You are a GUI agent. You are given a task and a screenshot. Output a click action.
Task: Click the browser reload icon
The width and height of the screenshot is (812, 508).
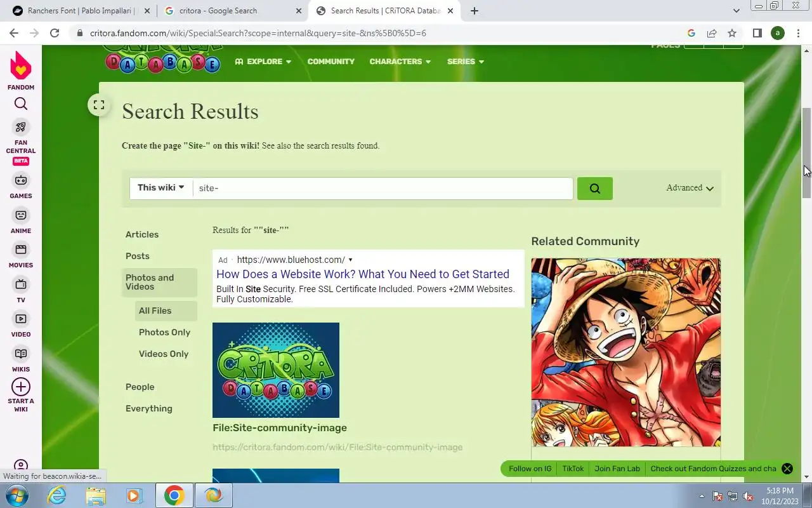click(x=55, y=33)
